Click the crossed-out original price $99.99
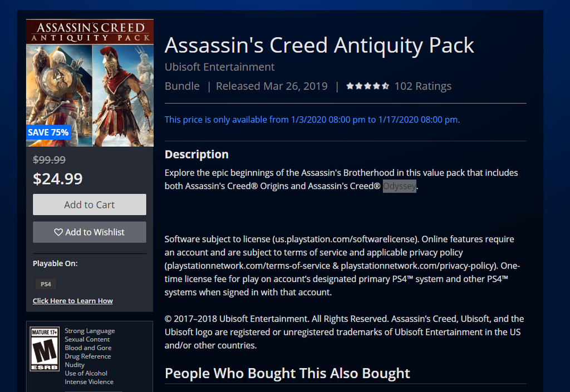Image resolution: width=570 pixels, height=392 pixels. tap(50, 160)
